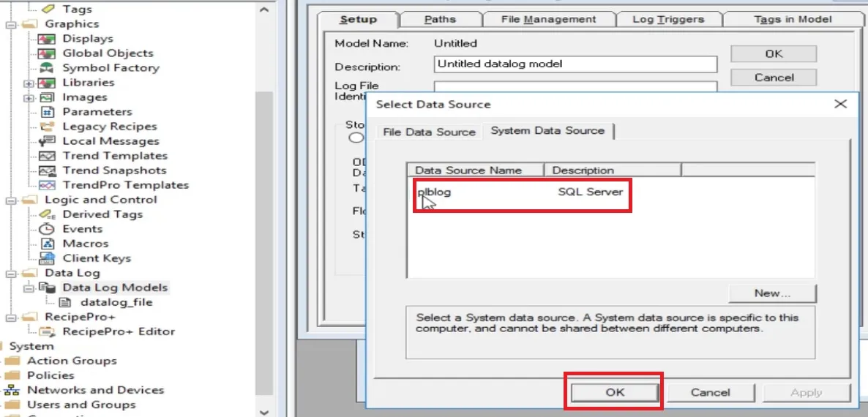This screenshot has height=417, width=868.
Task: Open the Parameters icon
Action: [x=48, y=112]
